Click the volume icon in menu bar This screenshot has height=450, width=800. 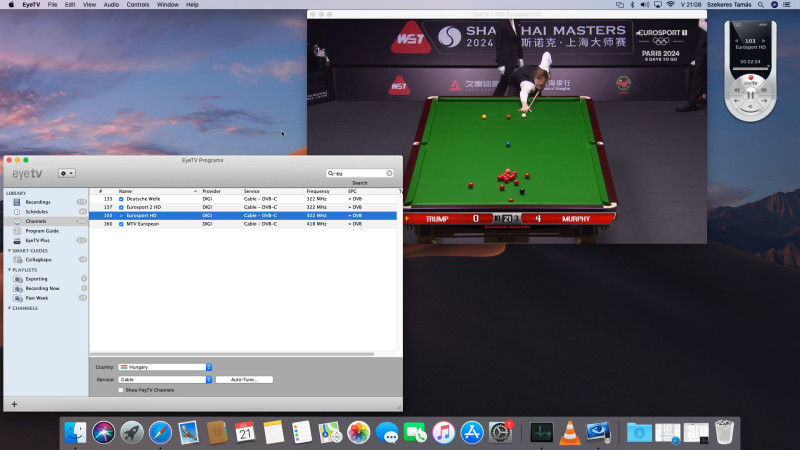pyautogui.click(x=645, y=5)
